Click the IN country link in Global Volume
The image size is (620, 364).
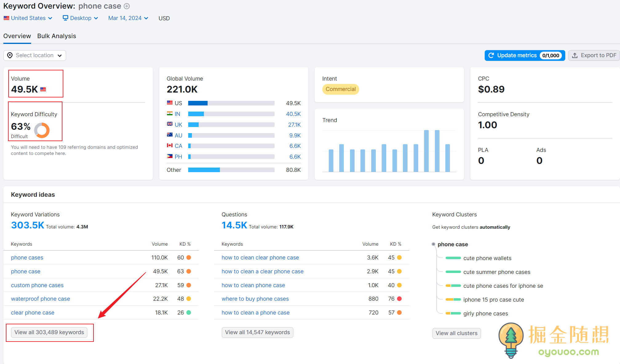(177, 114)
